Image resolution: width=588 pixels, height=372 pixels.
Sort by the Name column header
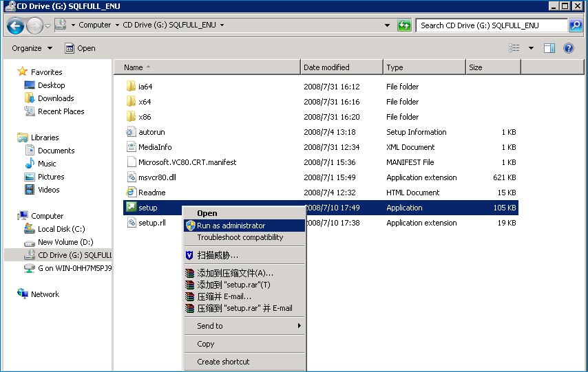(x=207, y=67)
